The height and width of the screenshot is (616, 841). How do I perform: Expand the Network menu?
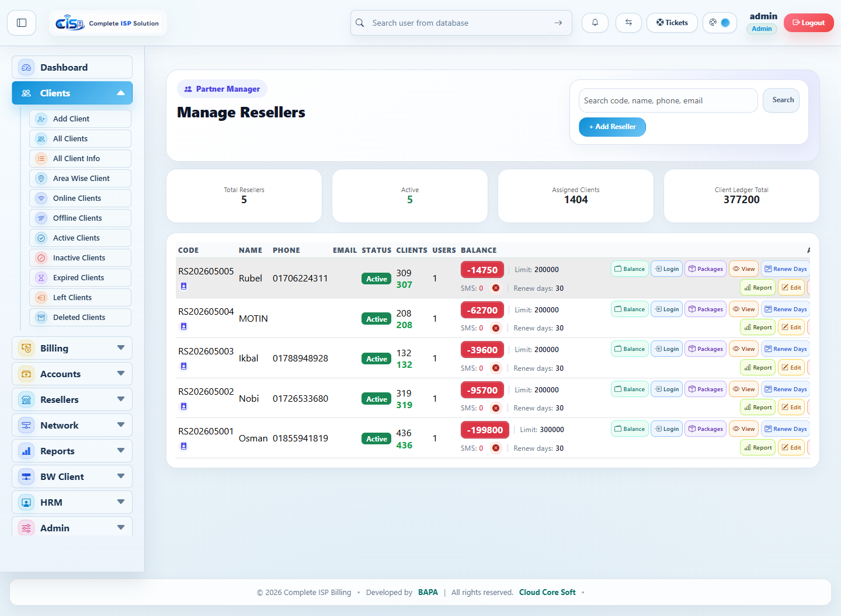click(x=72, y=426)
